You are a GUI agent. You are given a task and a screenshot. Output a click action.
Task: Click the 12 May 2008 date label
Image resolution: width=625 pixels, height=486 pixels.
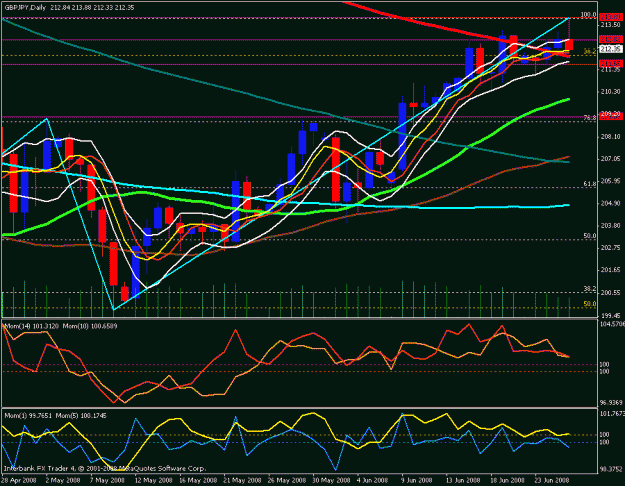153,480
